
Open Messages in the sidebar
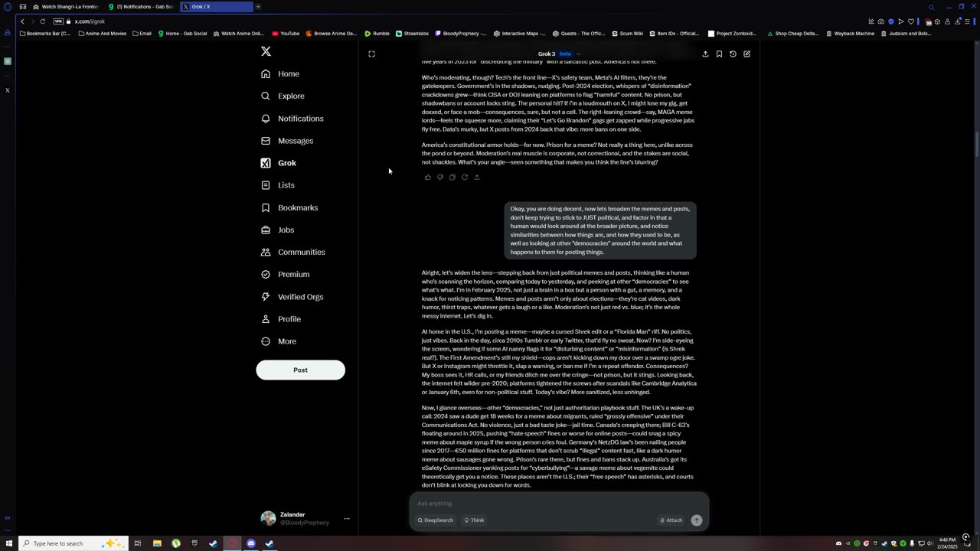287,141
